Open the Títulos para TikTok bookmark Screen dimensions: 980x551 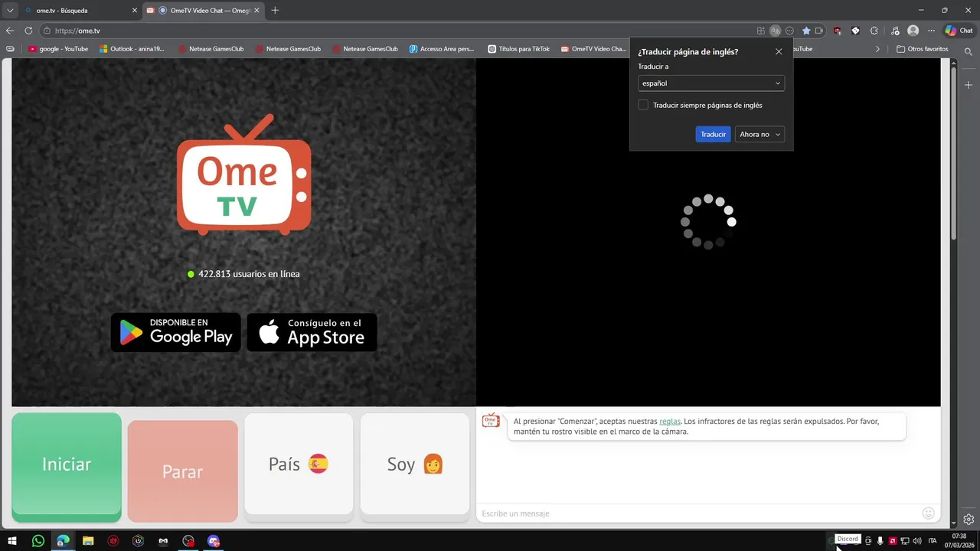click(x=518, y=49)
